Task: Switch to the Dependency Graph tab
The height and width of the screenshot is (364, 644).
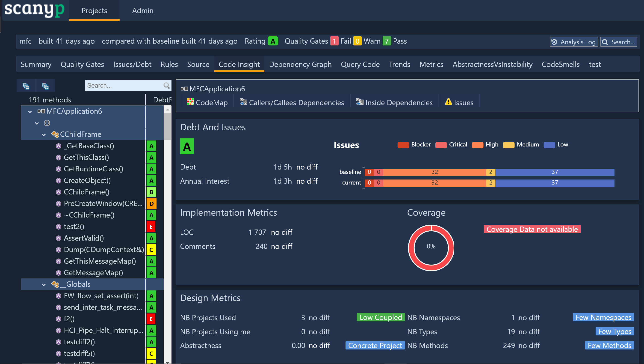Action: [300, 64]
